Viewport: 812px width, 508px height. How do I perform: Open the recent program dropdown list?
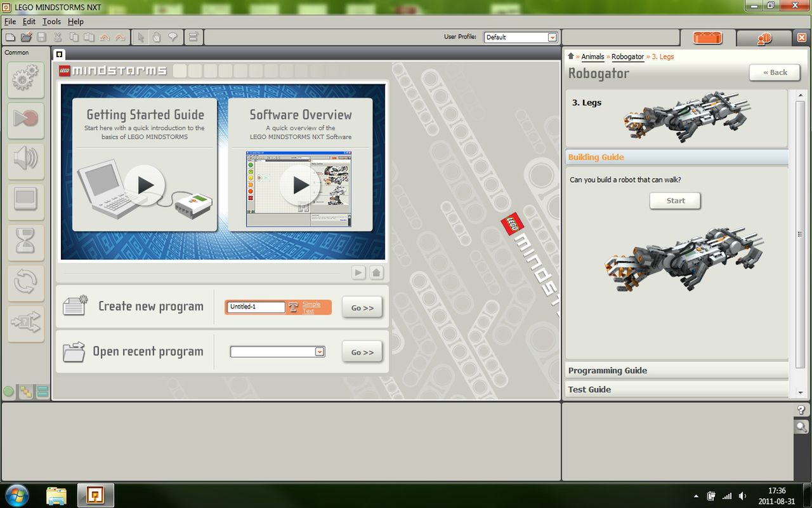[x=320, y=352]
